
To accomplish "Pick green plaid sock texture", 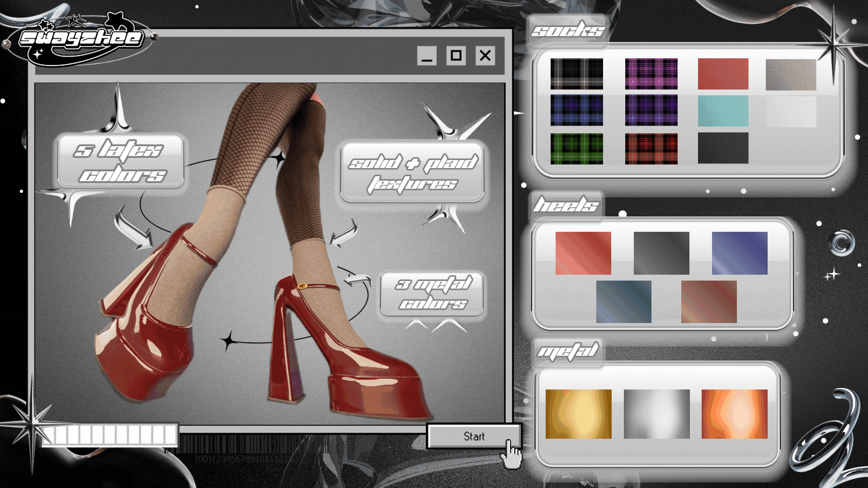I will (576, 148).
